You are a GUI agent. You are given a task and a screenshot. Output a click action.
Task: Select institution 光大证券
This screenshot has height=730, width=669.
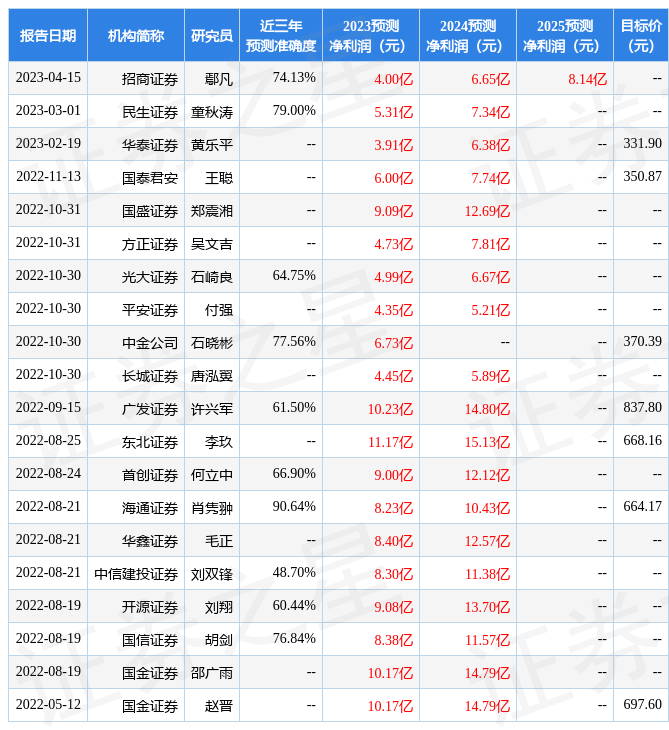pos(150,277)
